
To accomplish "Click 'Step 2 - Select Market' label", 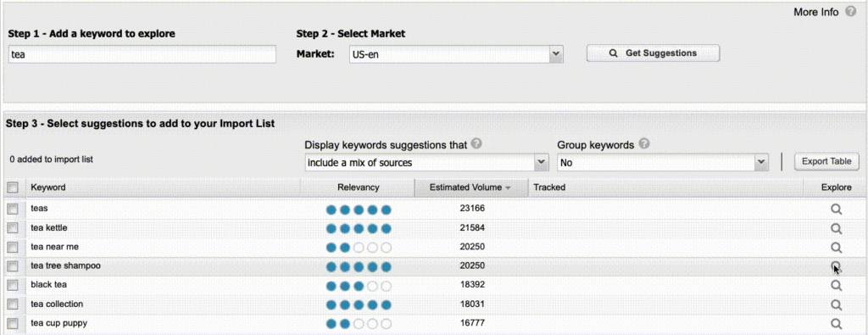I will click(350, 34).
